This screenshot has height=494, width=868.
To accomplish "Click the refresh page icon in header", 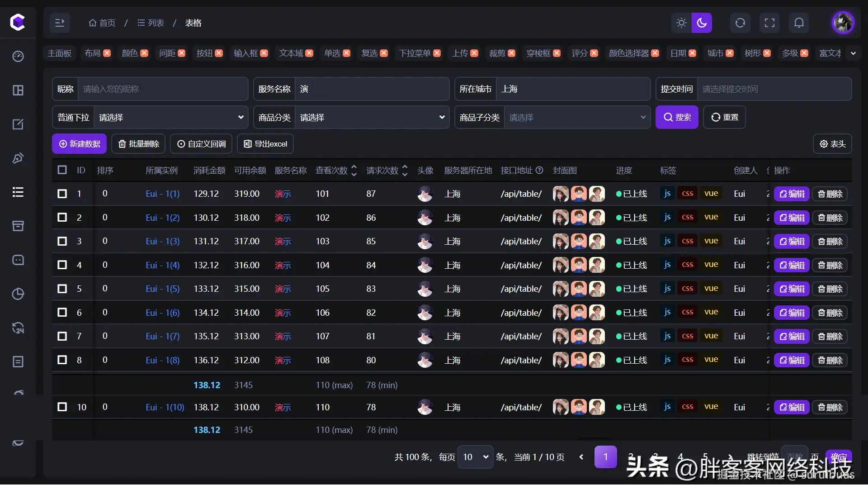I will click(x=740, y=23).
